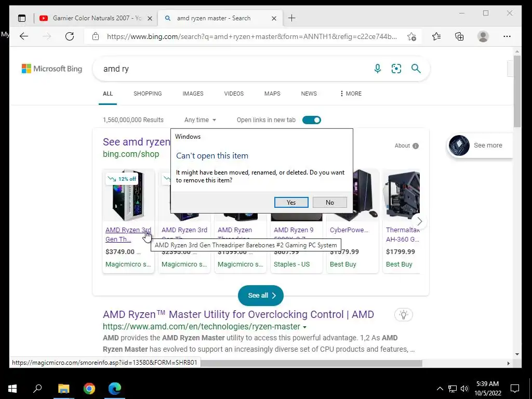532x399 pixels.
Task: Open the Favorites list icon
Action: click(436, 36)
